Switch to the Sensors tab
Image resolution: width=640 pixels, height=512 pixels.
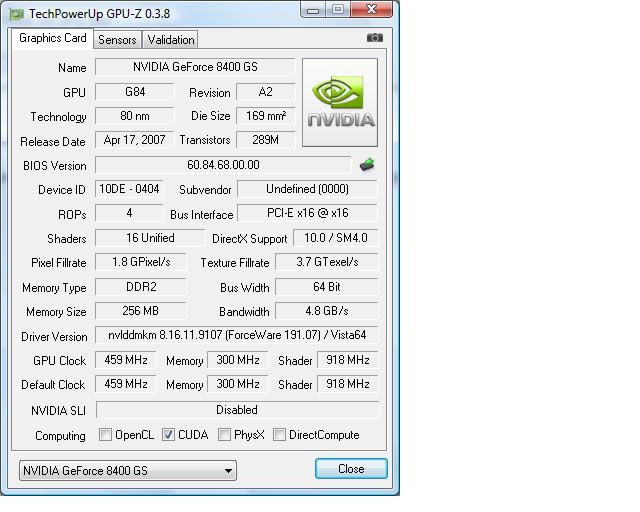tap(117, 40)
